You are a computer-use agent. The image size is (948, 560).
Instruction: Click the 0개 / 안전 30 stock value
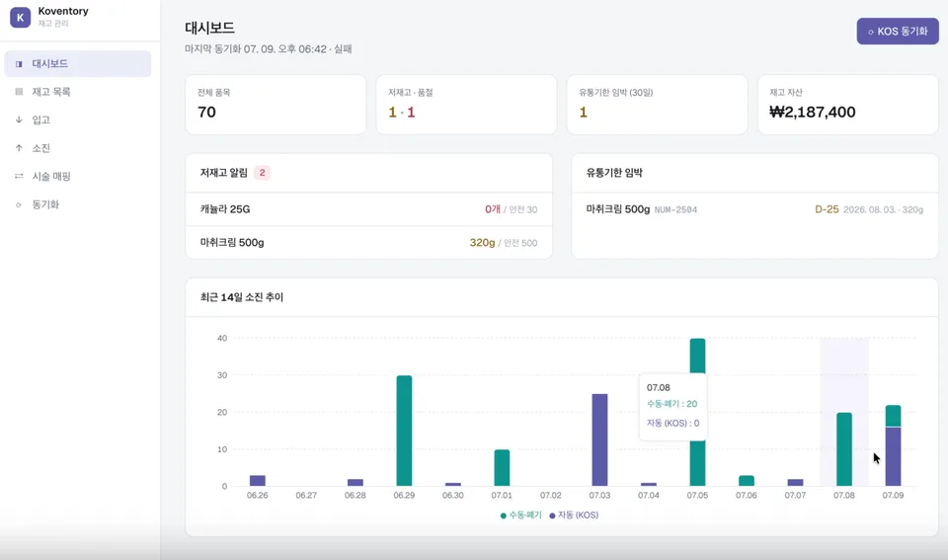[511, 209]
